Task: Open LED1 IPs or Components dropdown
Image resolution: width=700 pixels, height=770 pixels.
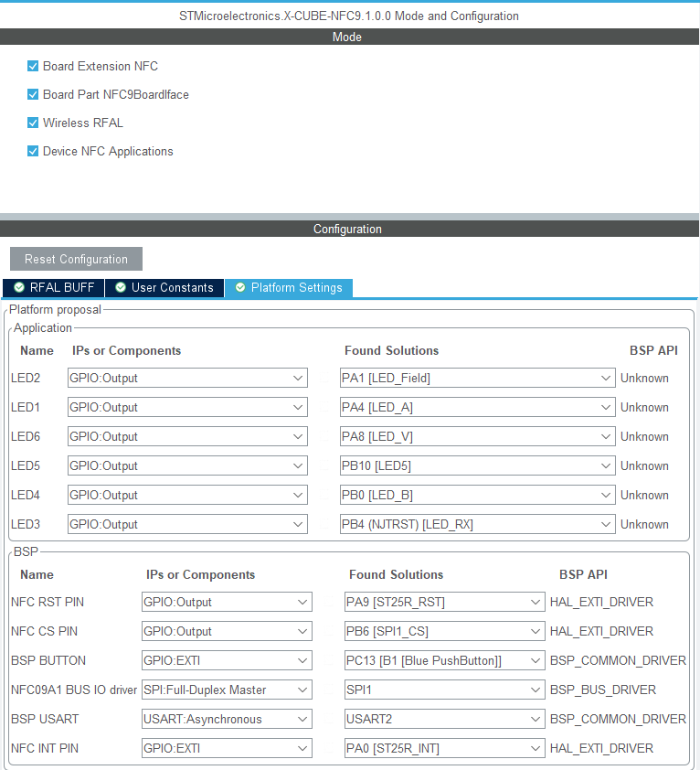Action: pyautogui.click(x=187, y=407)
